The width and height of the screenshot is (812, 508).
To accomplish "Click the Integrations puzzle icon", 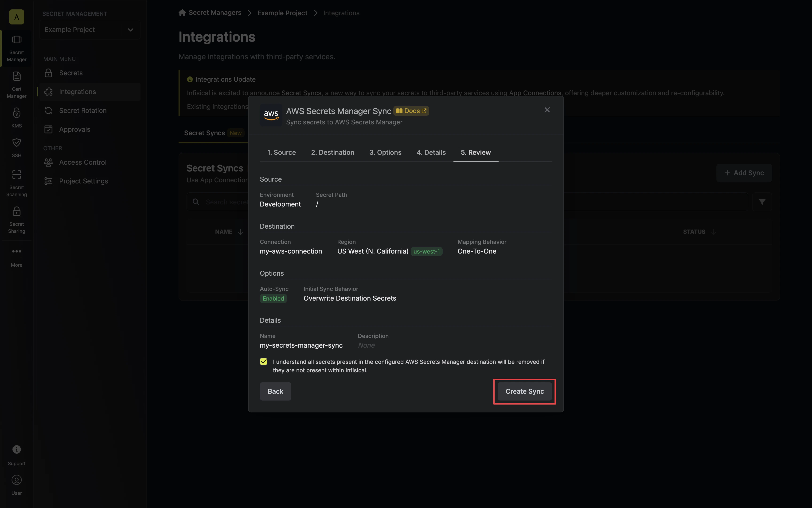I will pyautogui.click(x=48, y=92).
